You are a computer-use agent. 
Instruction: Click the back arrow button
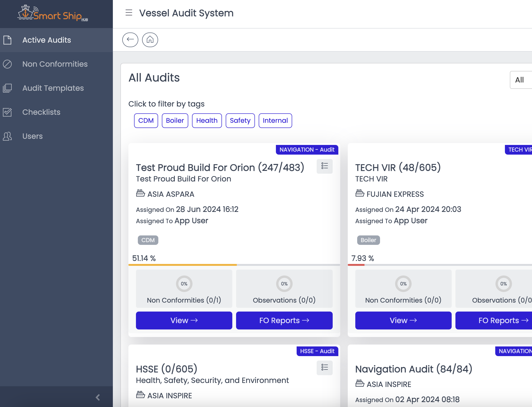point(130,40)
